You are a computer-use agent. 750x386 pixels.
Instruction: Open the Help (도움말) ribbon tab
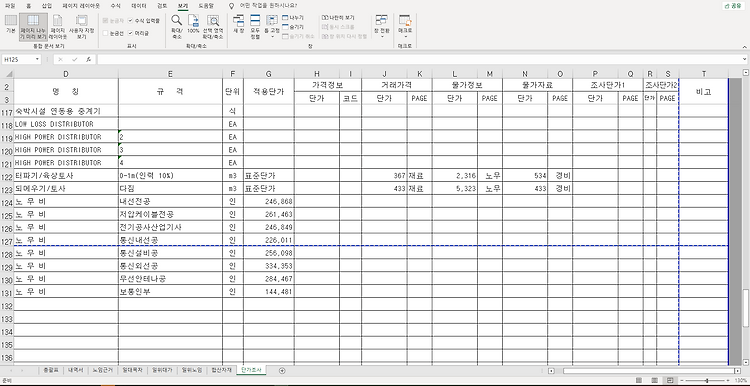pos(207,6)
